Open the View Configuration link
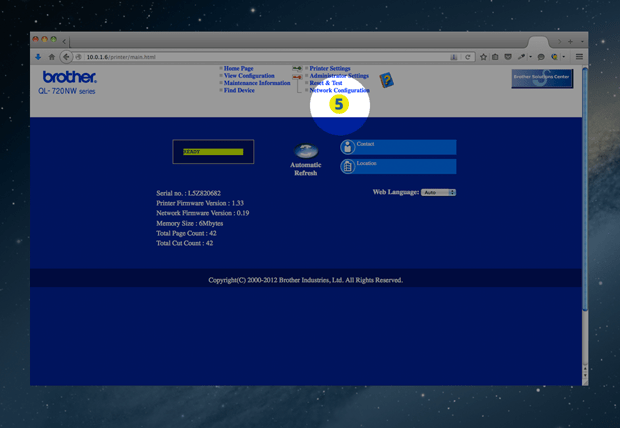Viewport: 620px width, 428px height. tap(249, 76)
